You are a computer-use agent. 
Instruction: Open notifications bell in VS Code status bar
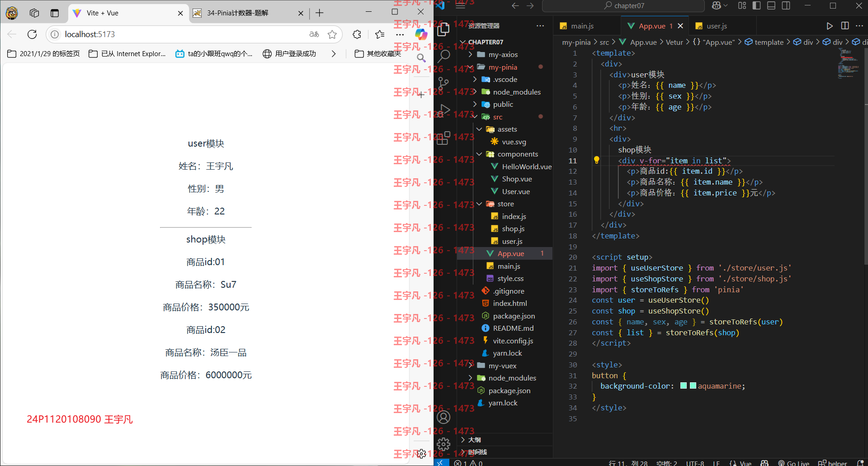point(860,463)
